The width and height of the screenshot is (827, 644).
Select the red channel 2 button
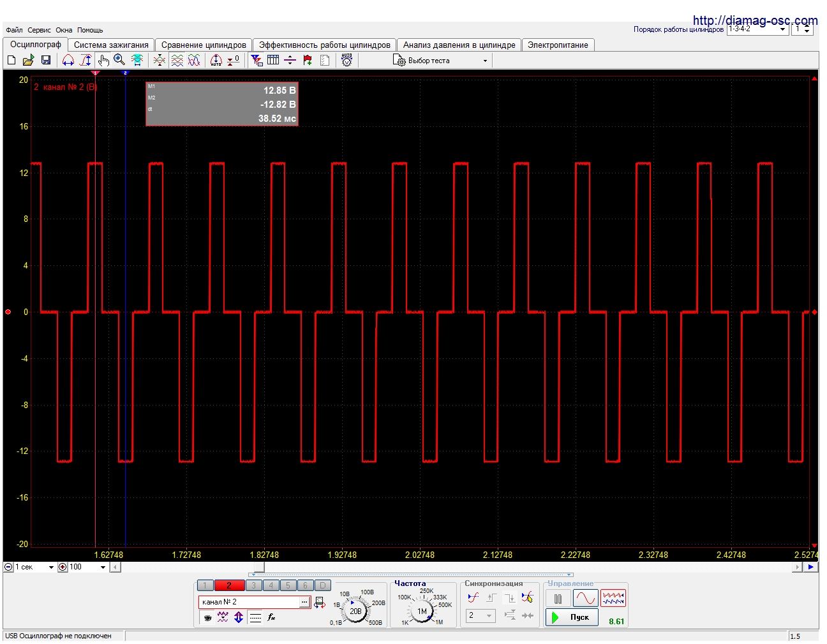pyautogui.click(x=229, y=585)
